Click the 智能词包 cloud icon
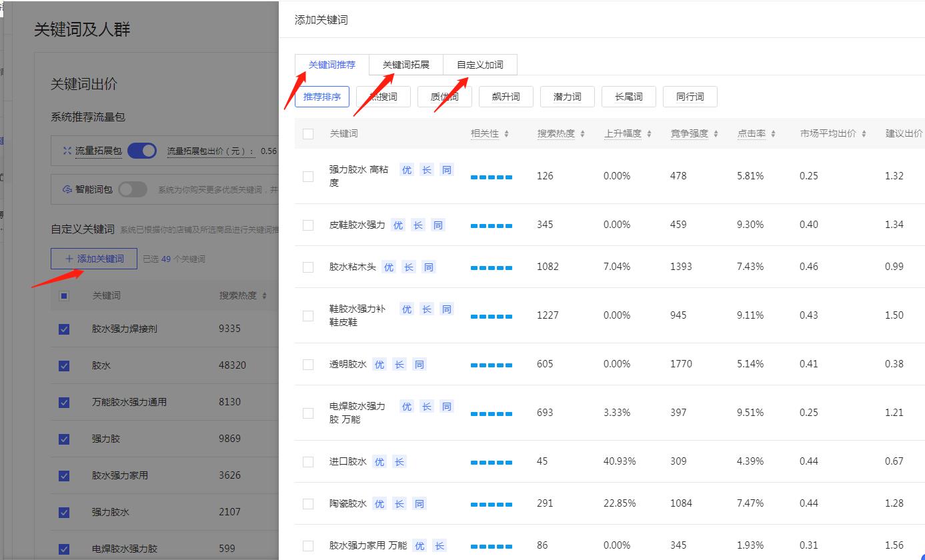The width and height of the screenshot is (925, 560). [67, 190]
